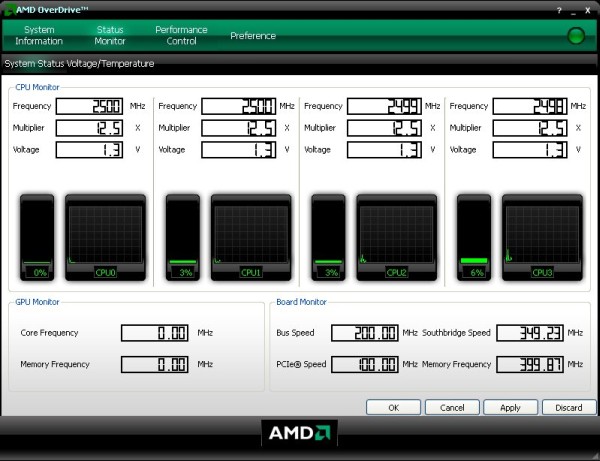Click the CPU2 voltage field

click(384, 150)
